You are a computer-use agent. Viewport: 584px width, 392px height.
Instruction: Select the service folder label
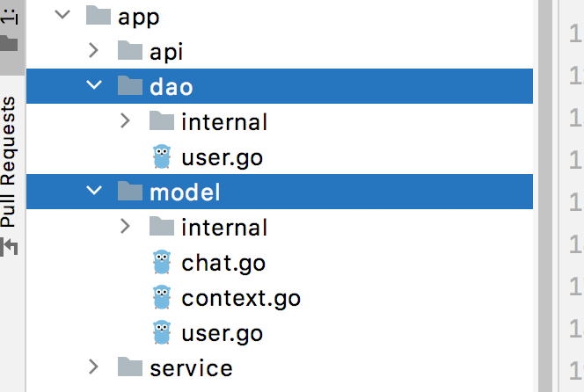(x=192, y=368)
